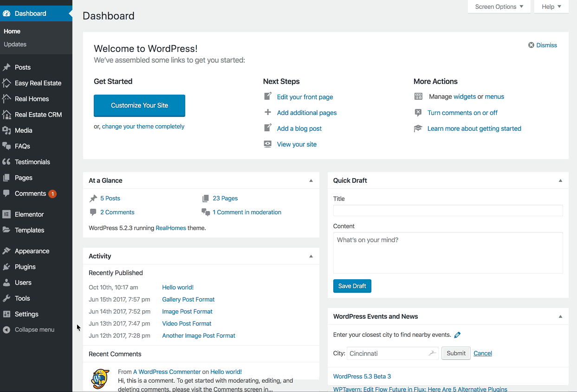Viewport: 577px width, 392px height.
Task: Open the Appearance menu label
Action: coord(32,251)
